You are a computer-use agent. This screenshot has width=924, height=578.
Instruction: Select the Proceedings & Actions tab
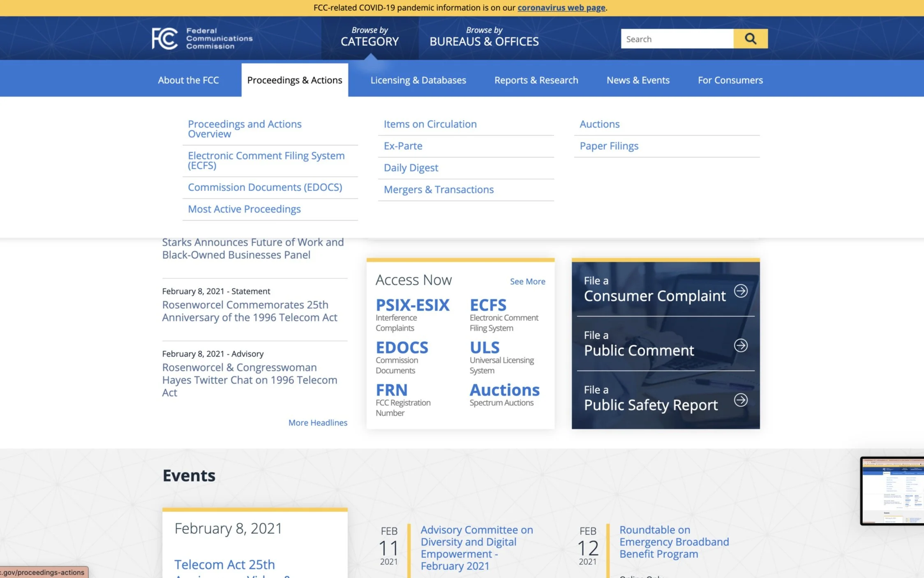[294, 80]
